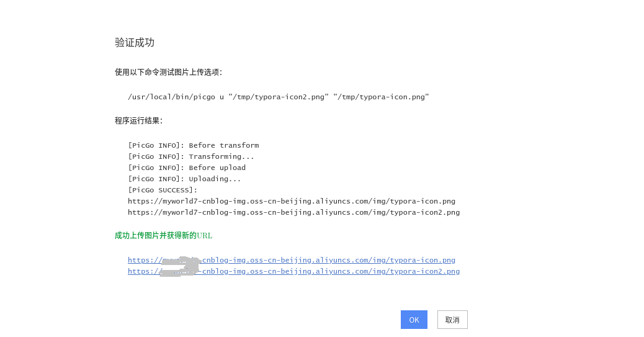Screen dimensions: 644x337
Task: Open the uploaded typora-icon.png URL link
Action: click(x=291, y=260)
